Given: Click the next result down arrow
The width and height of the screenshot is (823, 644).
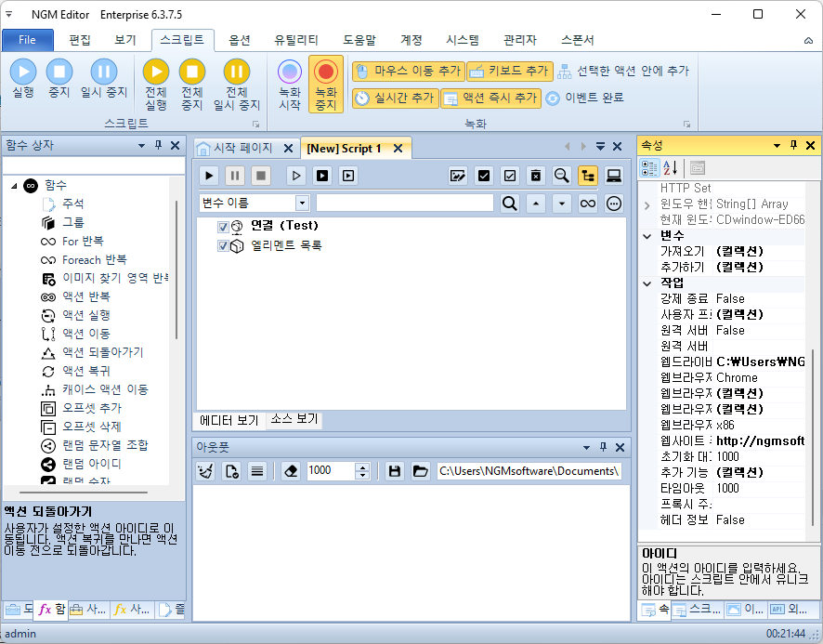Looking at the screenshot, I should pos(562,204).
